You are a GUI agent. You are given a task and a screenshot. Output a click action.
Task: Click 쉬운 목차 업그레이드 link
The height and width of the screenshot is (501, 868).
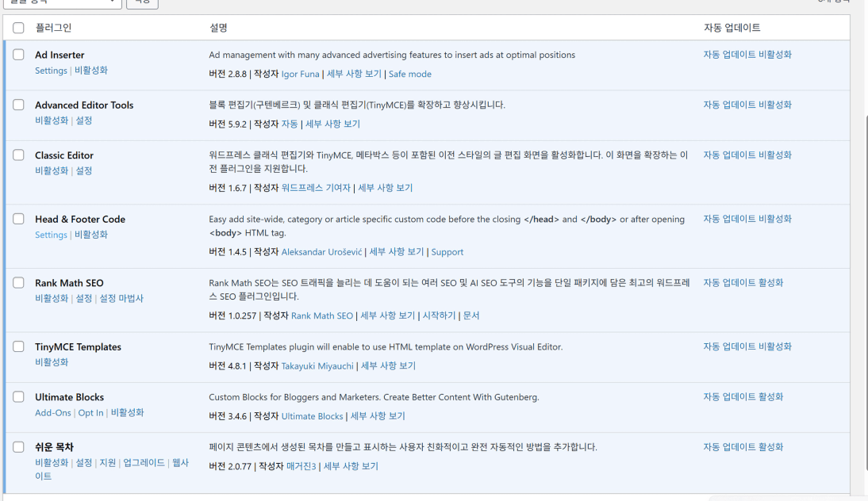144,463
